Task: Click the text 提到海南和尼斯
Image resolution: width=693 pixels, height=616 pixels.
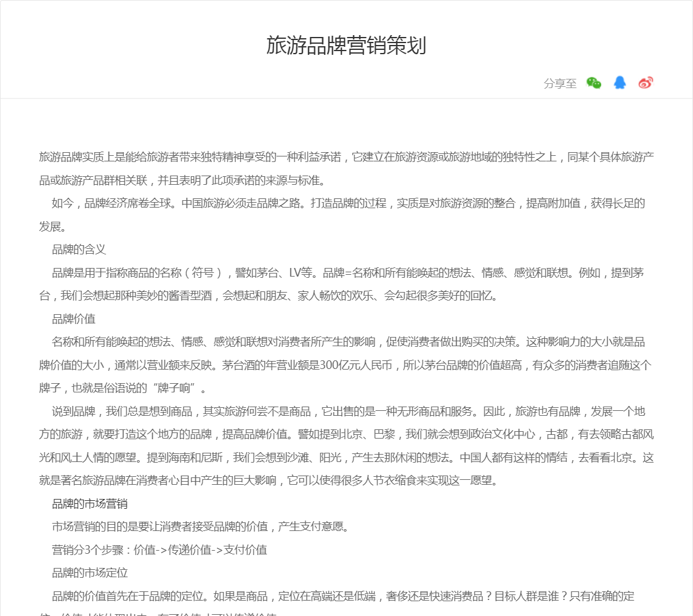Action: [190, 458]
